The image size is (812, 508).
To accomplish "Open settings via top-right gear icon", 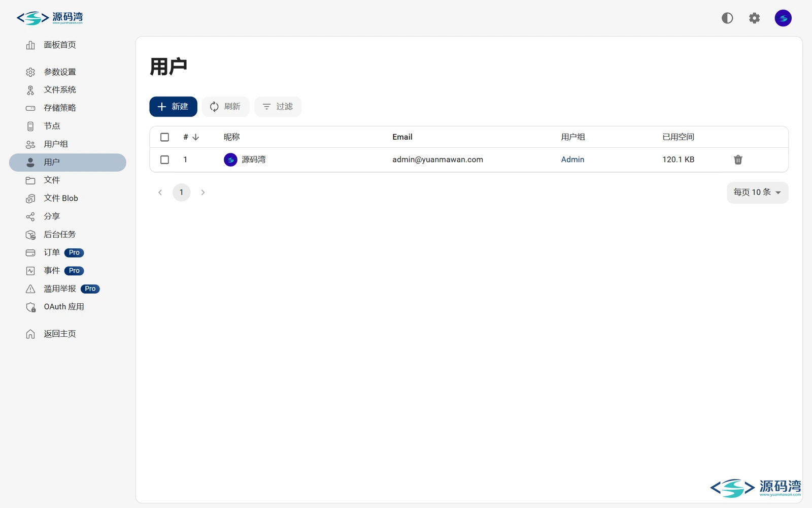I will [755, 18].
